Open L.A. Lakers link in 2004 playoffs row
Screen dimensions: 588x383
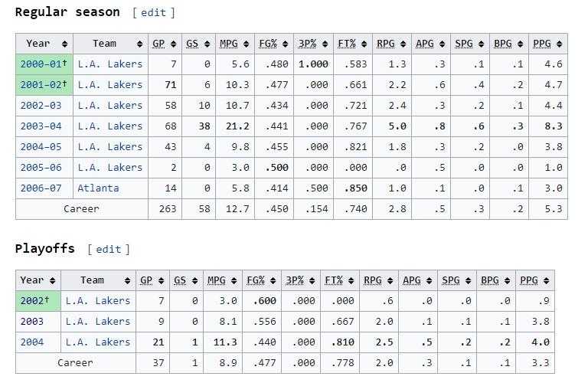pos(97,342)
